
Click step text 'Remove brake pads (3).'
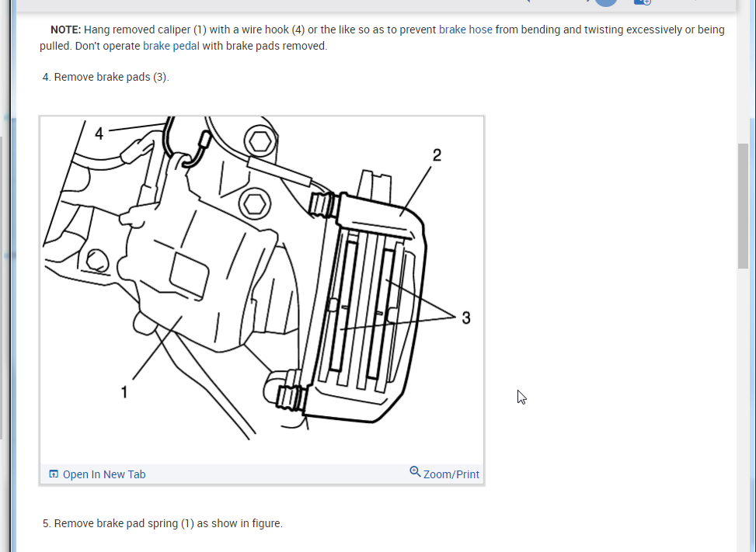point(111,77)
